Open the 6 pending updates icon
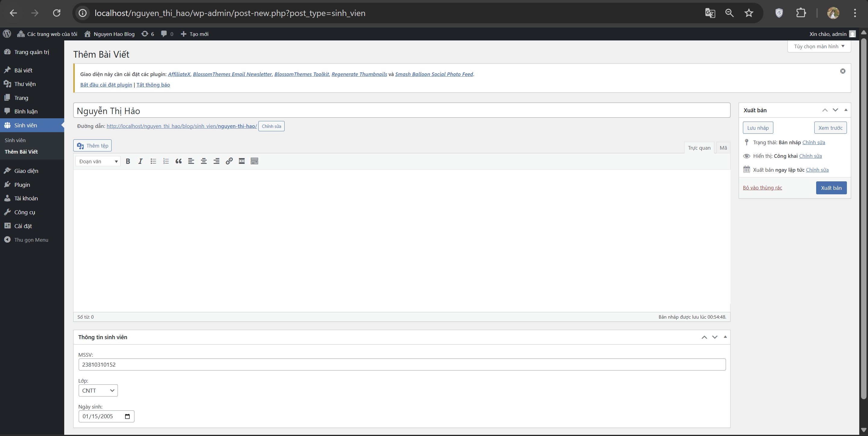Image resolution: width=868 pixels, height=436 pixels. point(148,34)
